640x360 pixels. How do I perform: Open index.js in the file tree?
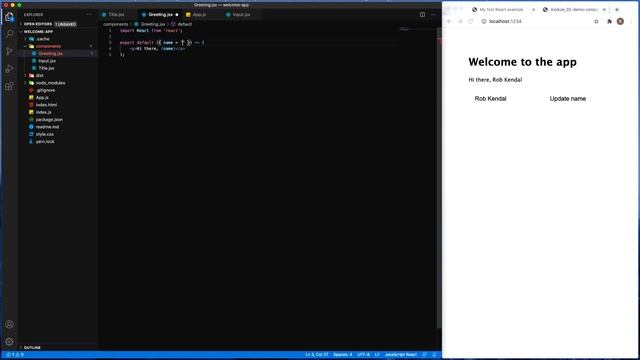pos(43,112)
